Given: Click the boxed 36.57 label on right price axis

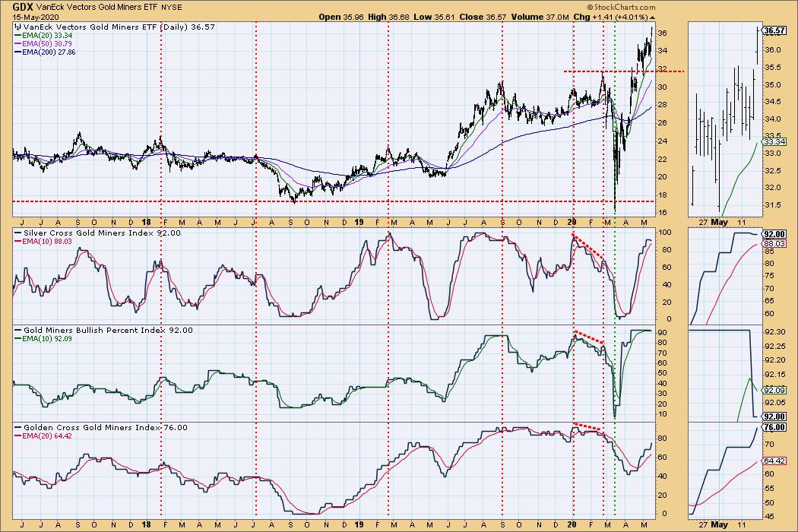Looking at the screenshot, I should tap(774, 30).
